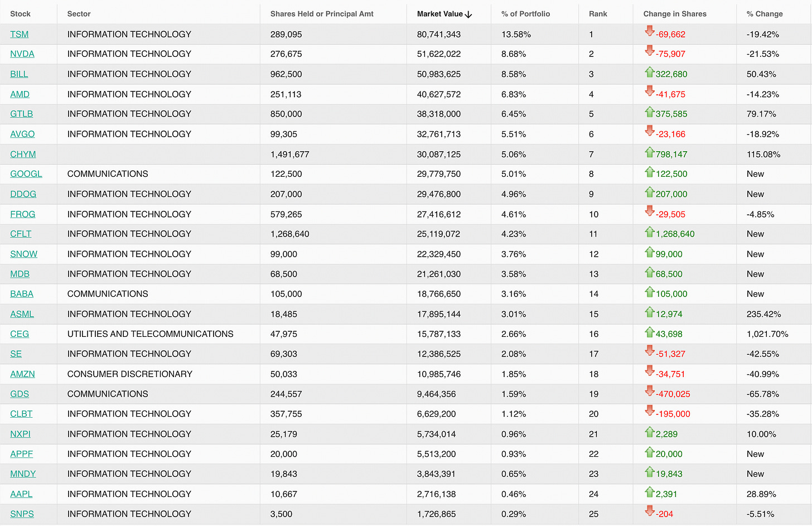Screen dimensions: 812x526
Task: Click green up arrow beside GTLB's 375,585
Action: 649,112
